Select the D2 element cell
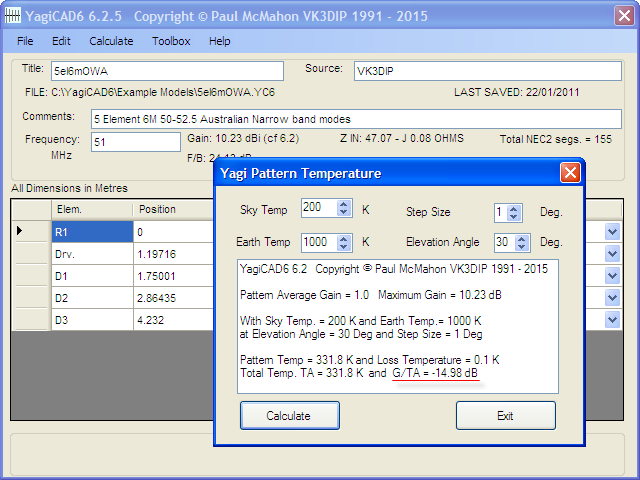640x480 pixels. coord(93,298)
